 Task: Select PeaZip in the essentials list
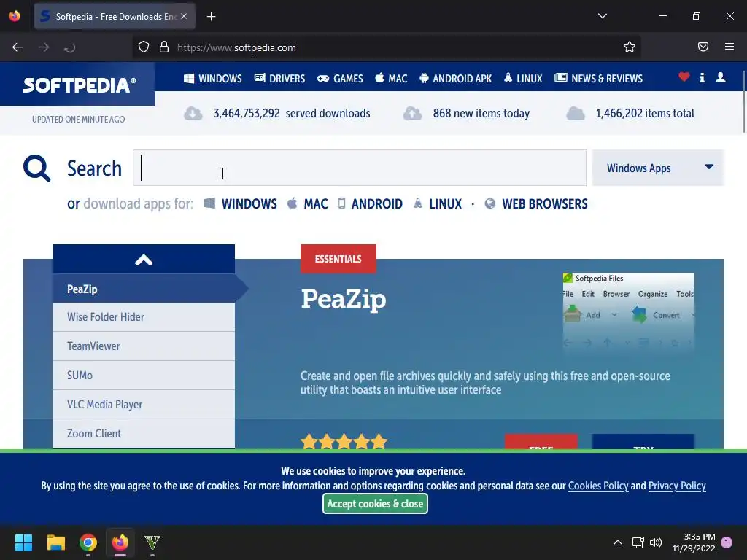144,289
